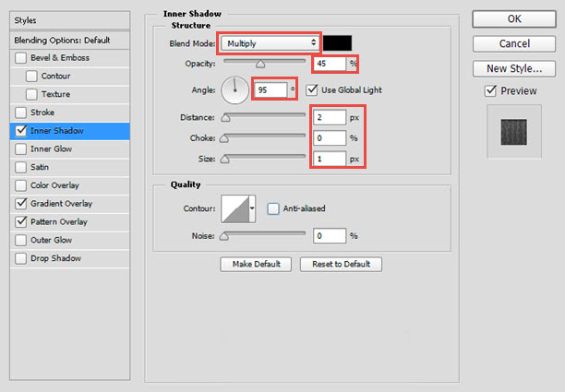Open the Blend Mode Multiply dropdown

270,43
